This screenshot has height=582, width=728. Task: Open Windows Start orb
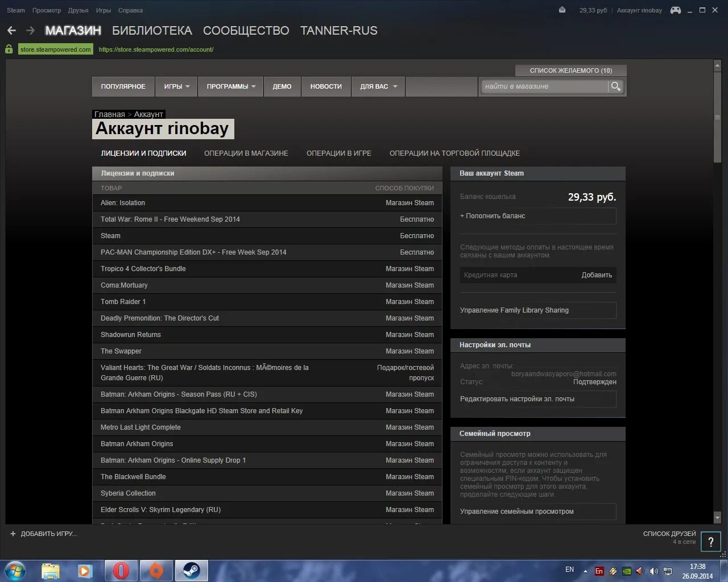point(15,570)
